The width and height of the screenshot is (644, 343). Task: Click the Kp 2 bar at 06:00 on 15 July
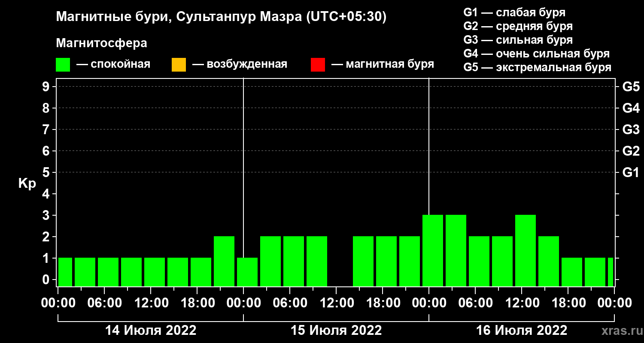click(x=294, y=261)
